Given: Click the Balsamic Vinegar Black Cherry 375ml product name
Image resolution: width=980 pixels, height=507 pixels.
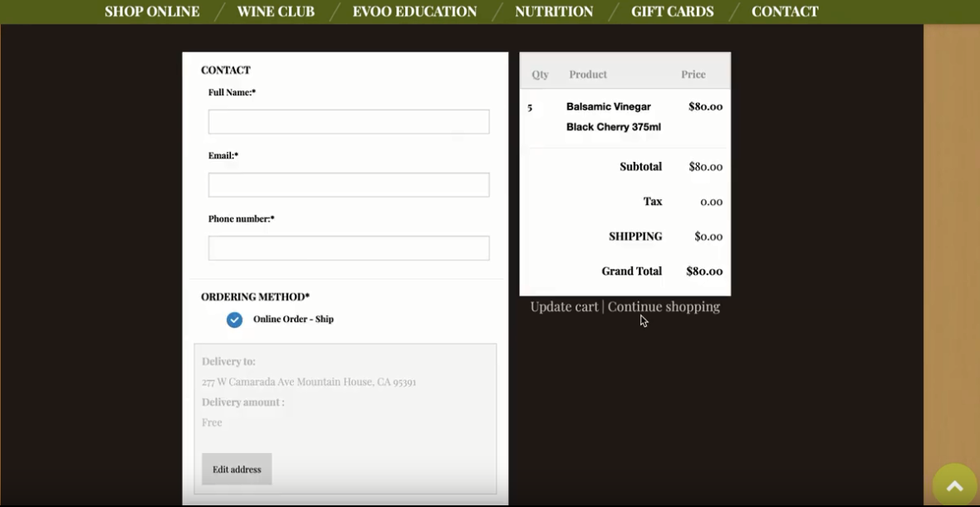Looking at the screenshot, I should (613, 117).
